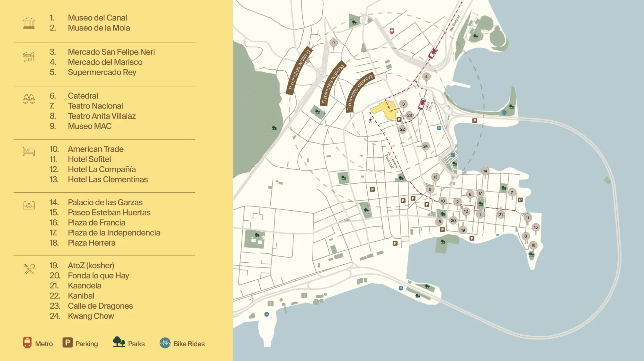Select the Bike Rides icon in the legend
644x361 pixels.
coord(165,343)
